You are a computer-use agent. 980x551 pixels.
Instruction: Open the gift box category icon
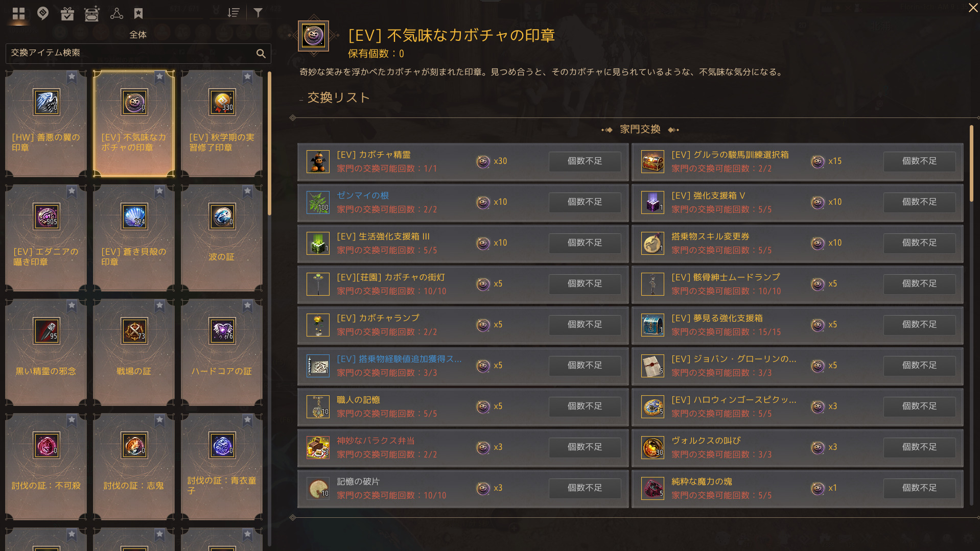[x=67, y=13]
